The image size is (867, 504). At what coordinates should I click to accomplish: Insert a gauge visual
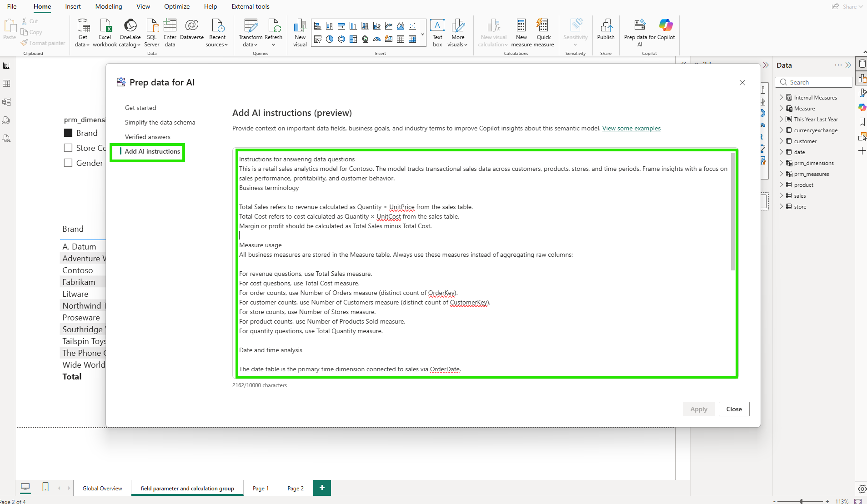pos(377,39)
